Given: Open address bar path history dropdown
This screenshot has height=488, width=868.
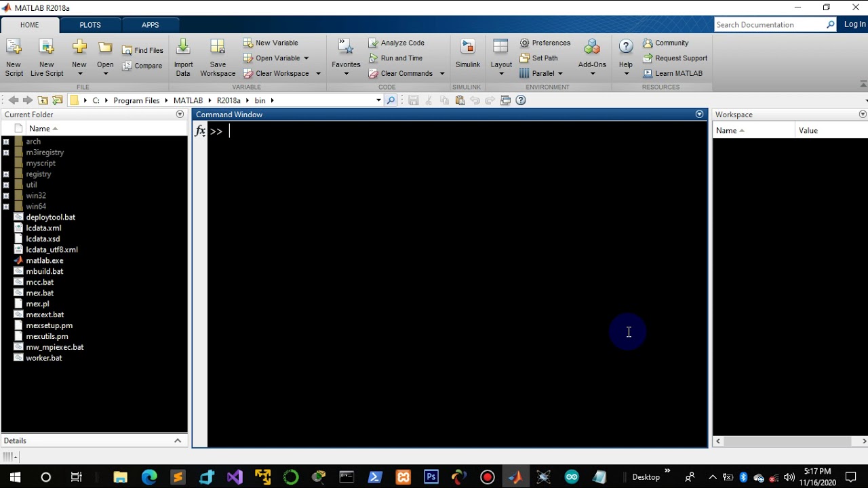Looking at the screenshot, I should 378,100.
